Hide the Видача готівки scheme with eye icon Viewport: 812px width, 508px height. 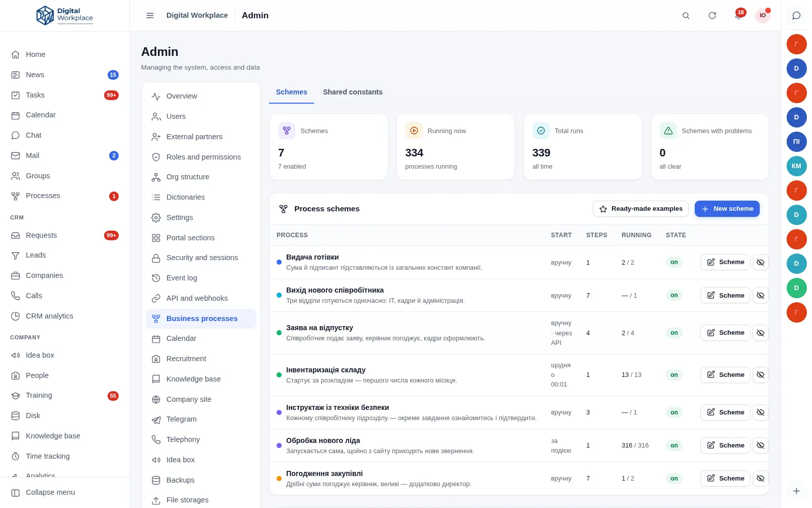coord(760,262)
